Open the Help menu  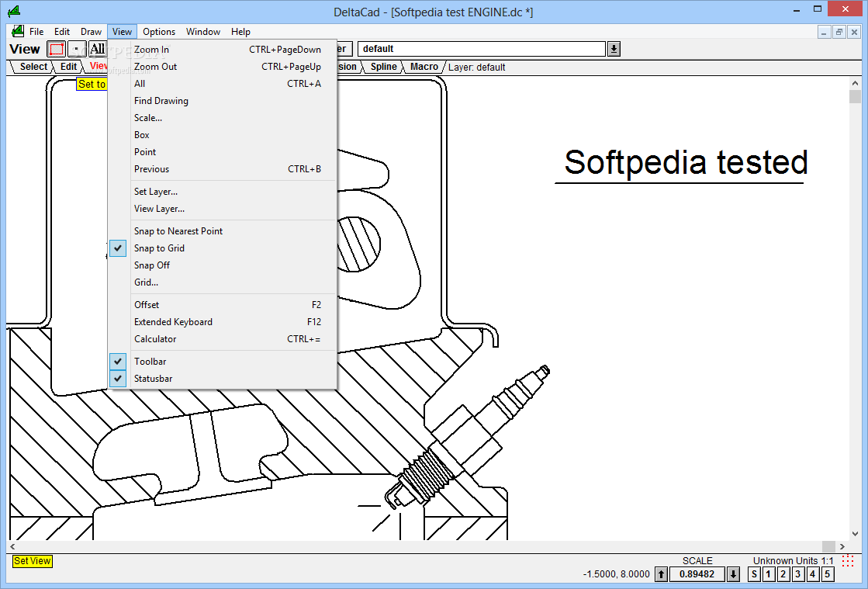[240, 32]
